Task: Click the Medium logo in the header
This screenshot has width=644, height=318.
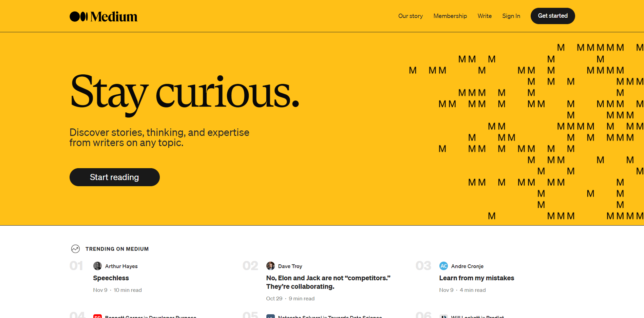Action: (103, 16)
